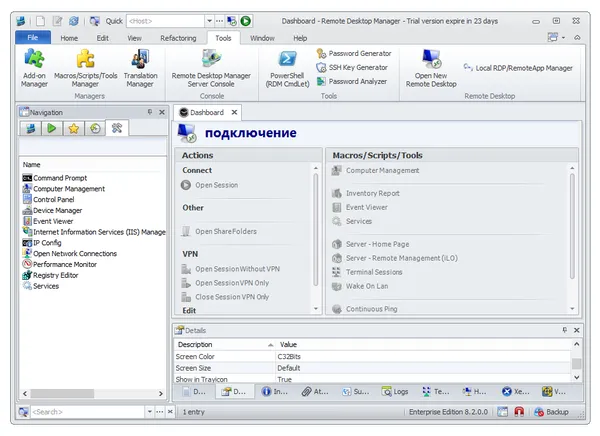Open the search field dropdown arrow

[x=150, y=412]
